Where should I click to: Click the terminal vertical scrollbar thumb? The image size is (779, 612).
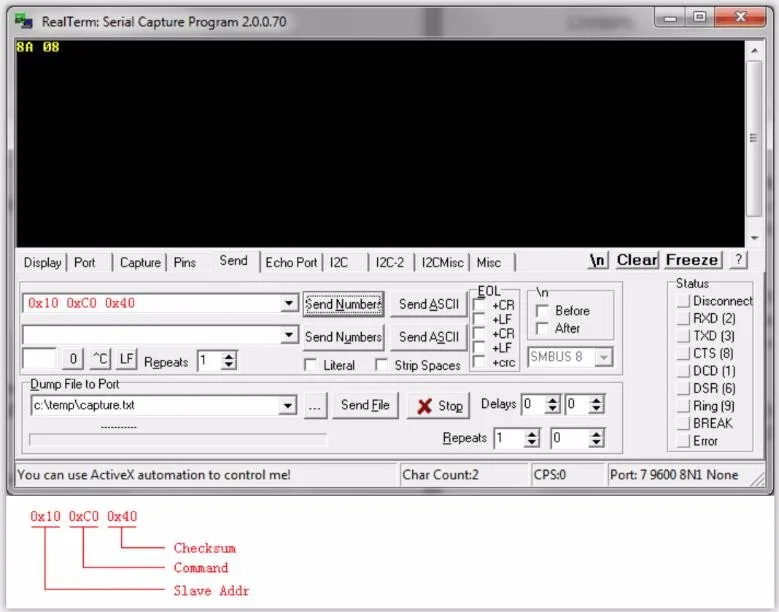tap(754, 139)
